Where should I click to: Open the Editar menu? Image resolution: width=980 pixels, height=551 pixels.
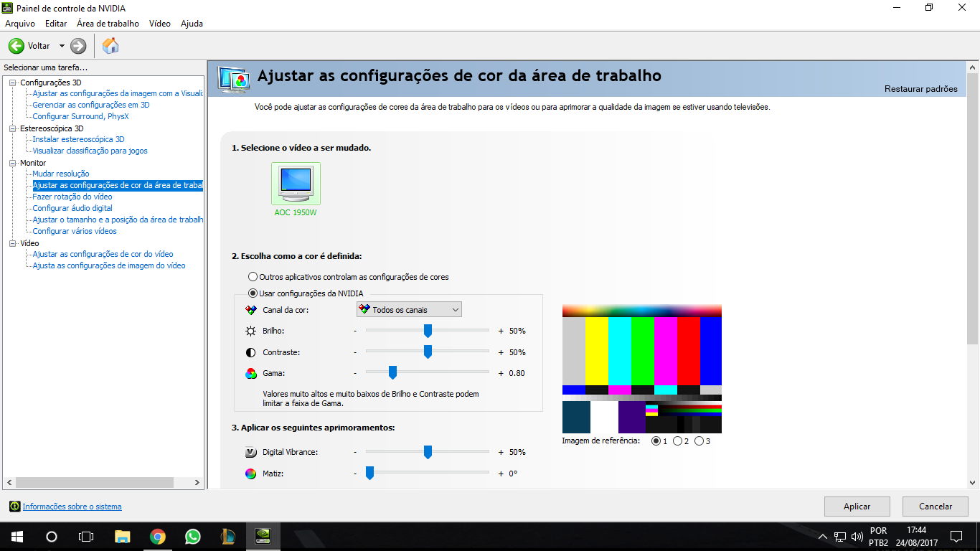[x=56, y=24]
